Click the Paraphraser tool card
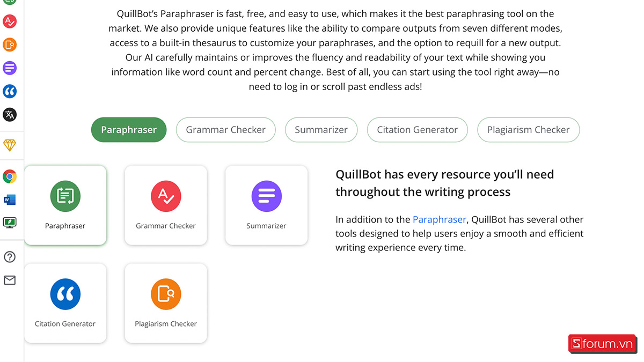Screen dimensions: 644x362 pyautogui.click(x=65, y=205)
